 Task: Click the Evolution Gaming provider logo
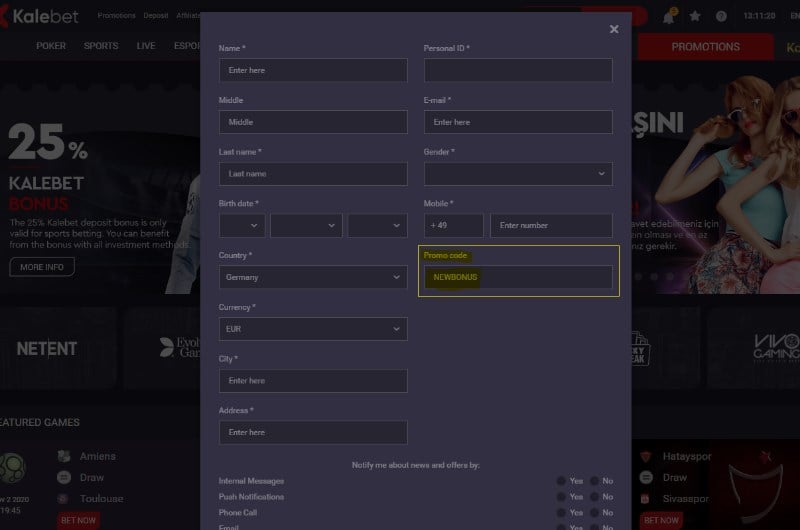[x=180, y=347]
